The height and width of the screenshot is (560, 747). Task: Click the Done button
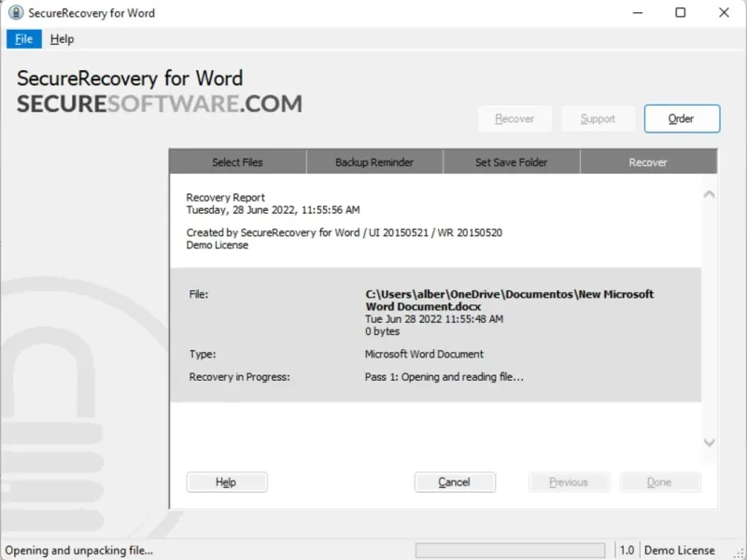[660, 483]
